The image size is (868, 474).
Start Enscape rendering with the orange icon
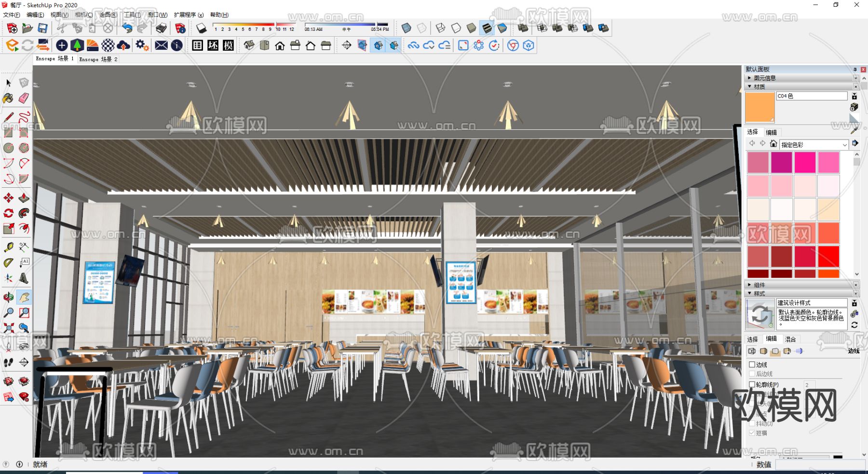tap(12, 45)
